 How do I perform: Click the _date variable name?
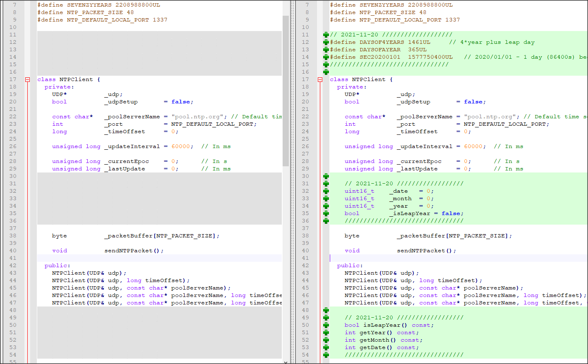coord(398,191)
